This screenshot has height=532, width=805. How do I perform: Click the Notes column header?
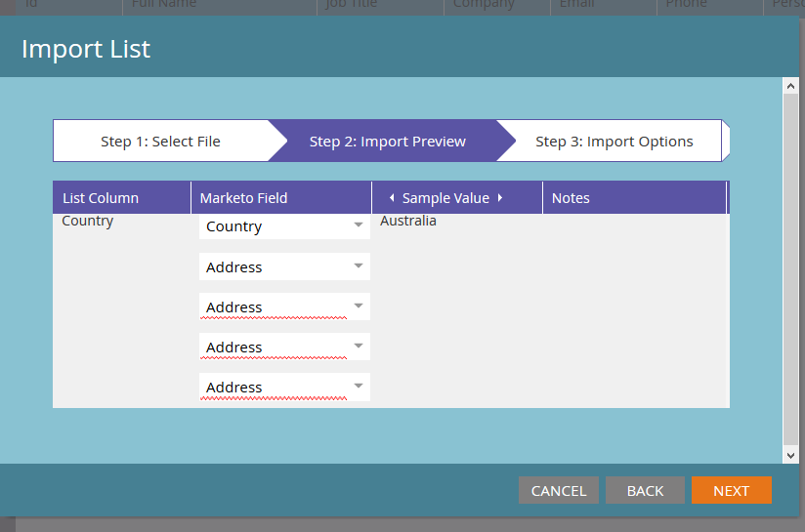571,198
